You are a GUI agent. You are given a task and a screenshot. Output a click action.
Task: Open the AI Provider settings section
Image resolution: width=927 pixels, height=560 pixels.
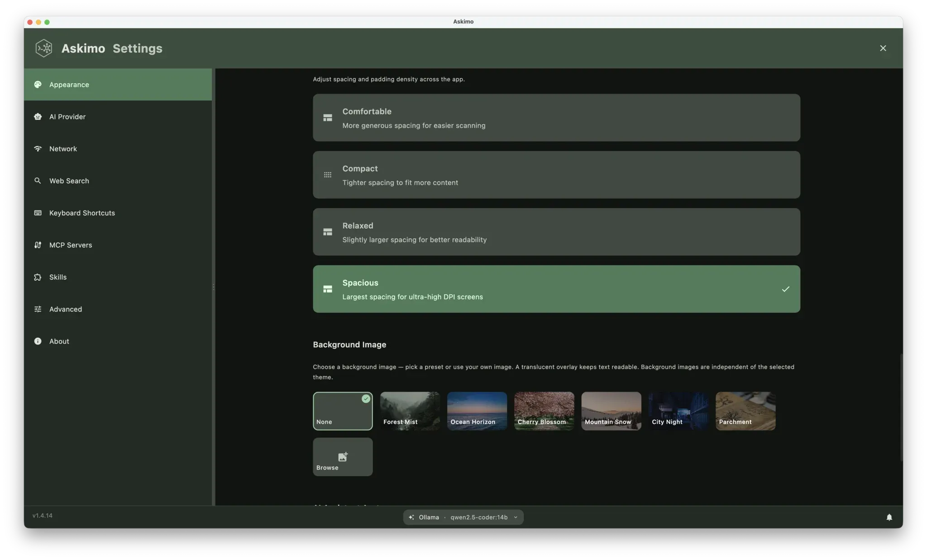(x=118, y=117)
